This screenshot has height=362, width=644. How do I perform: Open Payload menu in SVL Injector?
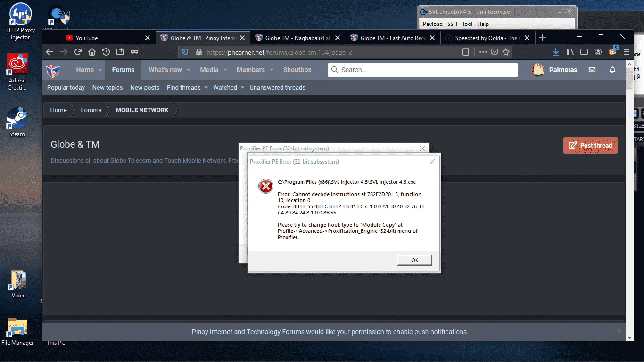pos(433,24)
